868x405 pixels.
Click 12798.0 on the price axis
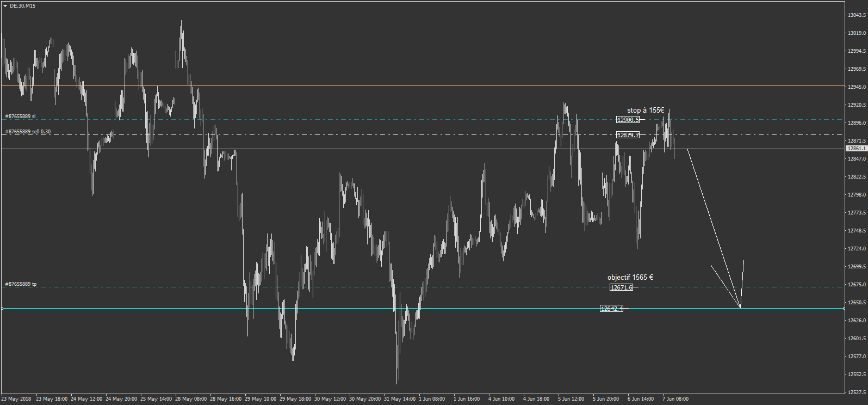[x=857, y=195]
